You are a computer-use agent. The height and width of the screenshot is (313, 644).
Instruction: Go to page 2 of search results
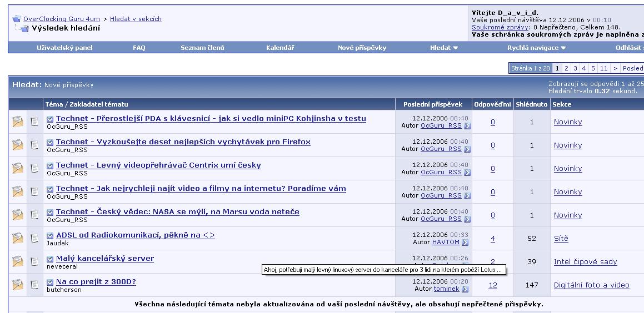pyautogui.click(x=566, y=68)
